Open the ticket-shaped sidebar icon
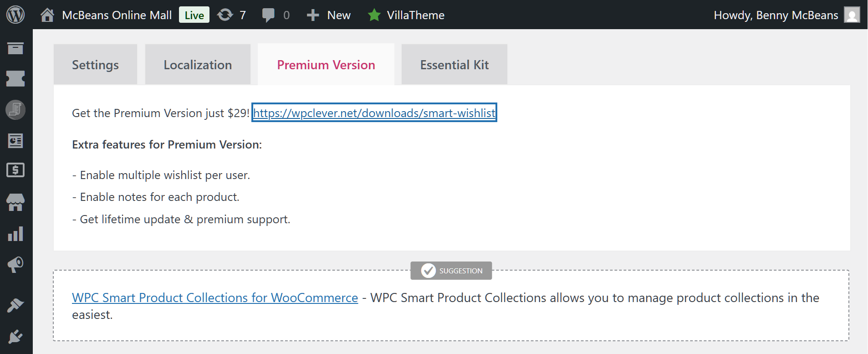Viewport: 868px width, 354px height. click(15, 78)
